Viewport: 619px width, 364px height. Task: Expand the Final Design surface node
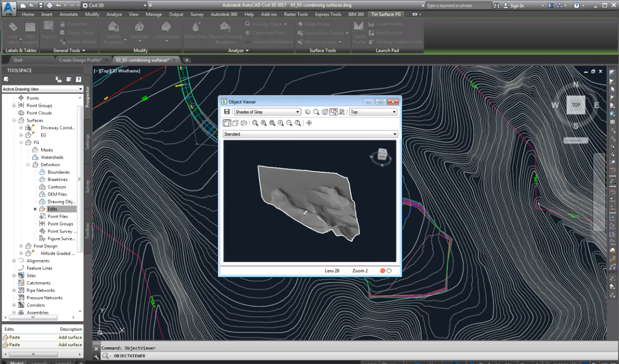point(21,246)
